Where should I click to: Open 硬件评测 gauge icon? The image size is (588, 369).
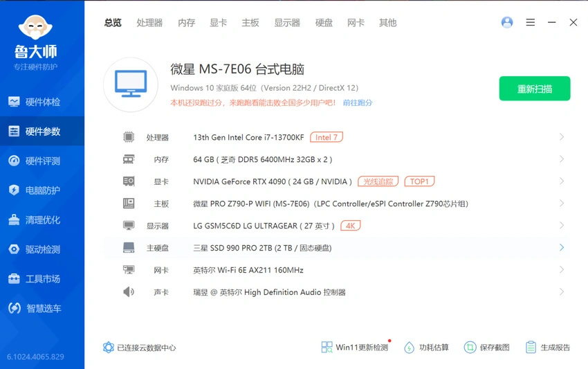click(14, 161)
